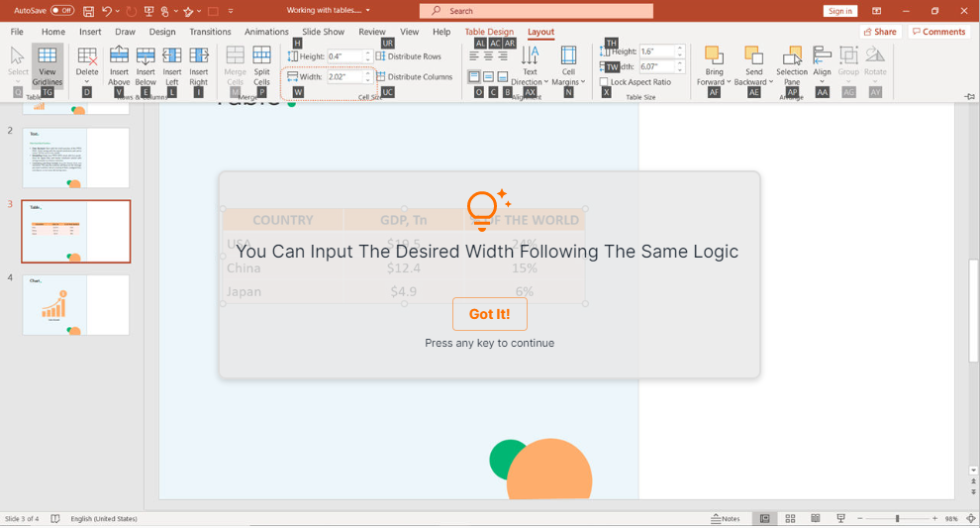Switch to Slide Sorter view
Viewport: 980px width, 528px height.
(x=790, y=519)
